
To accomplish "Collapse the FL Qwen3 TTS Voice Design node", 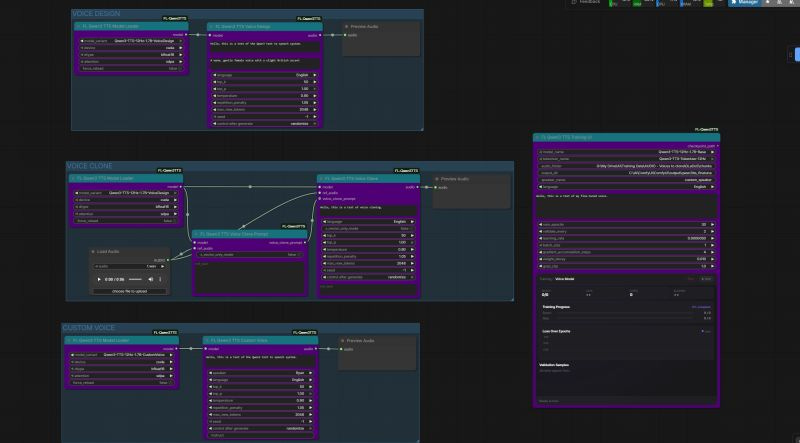I will coord(211,26).
